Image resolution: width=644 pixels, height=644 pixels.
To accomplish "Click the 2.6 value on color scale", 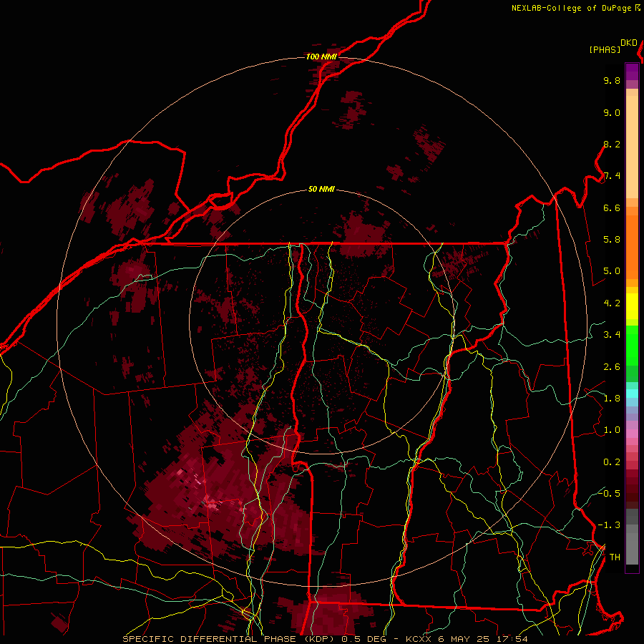I will tap(612, 367).
